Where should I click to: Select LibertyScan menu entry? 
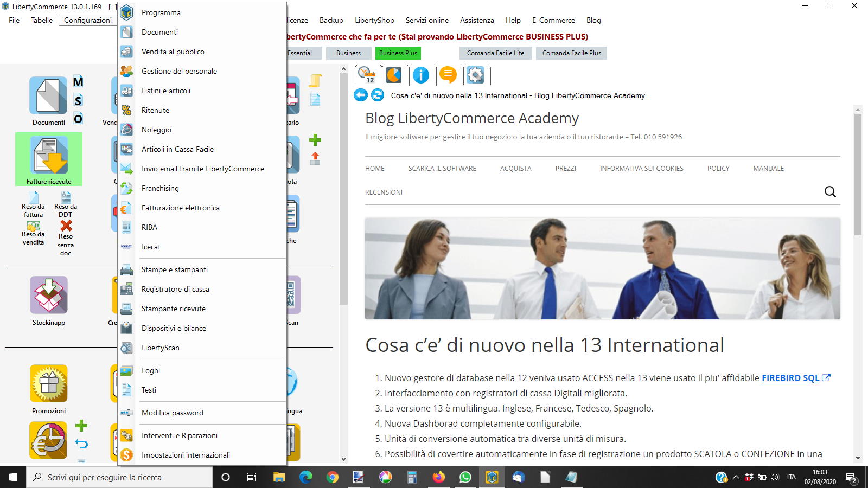(202, 348)
